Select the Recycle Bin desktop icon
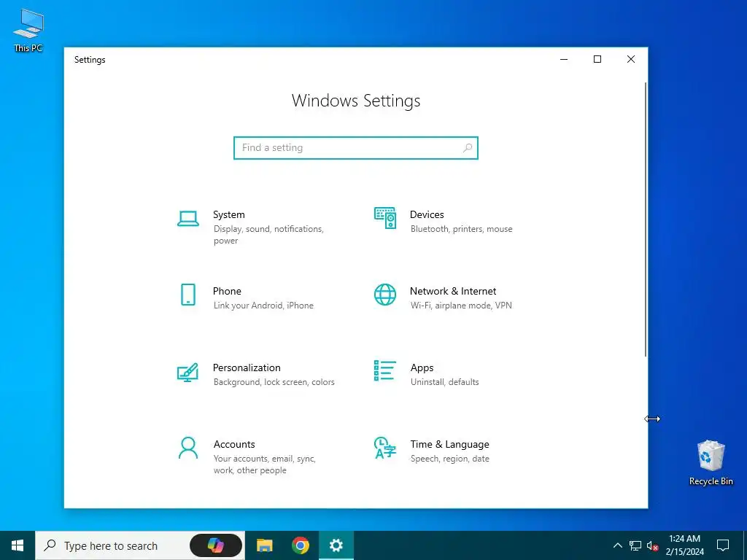 click(x=711, y=463)
